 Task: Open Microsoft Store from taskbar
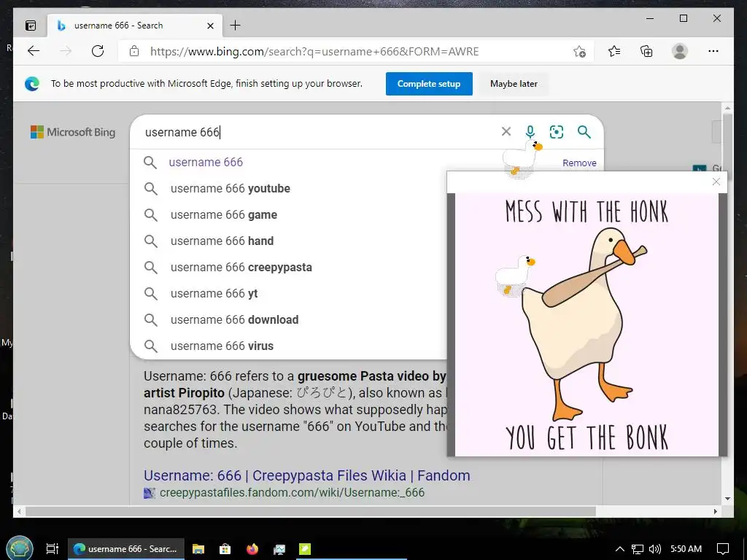(225, 549)
